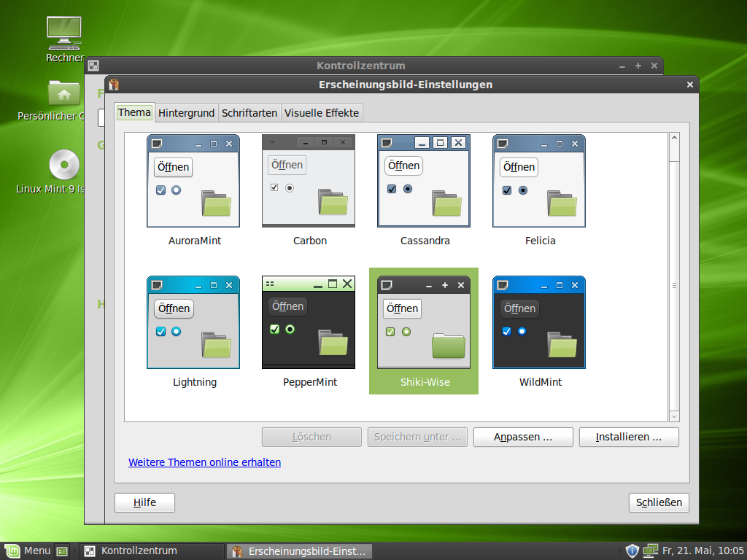This screenshot has height=560, width=747.
Task: Click the Anpassen button
Action: (523, 436)
